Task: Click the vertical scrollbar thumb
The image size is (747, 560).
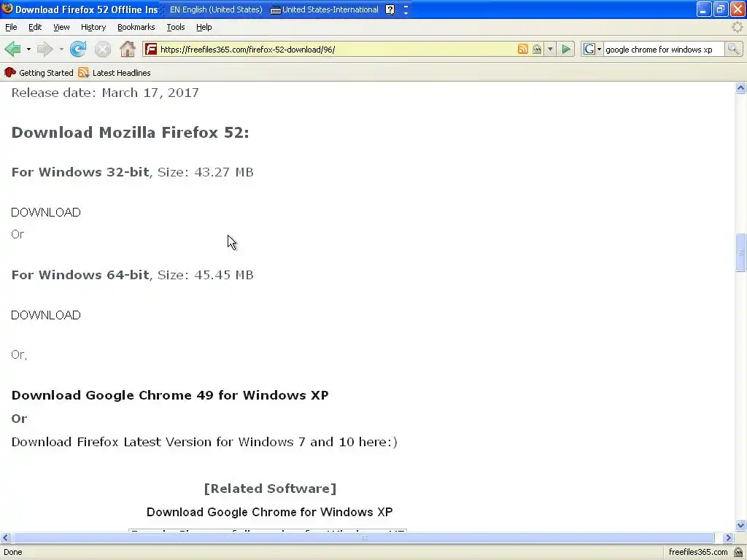Action: click(x=740, y=253)
